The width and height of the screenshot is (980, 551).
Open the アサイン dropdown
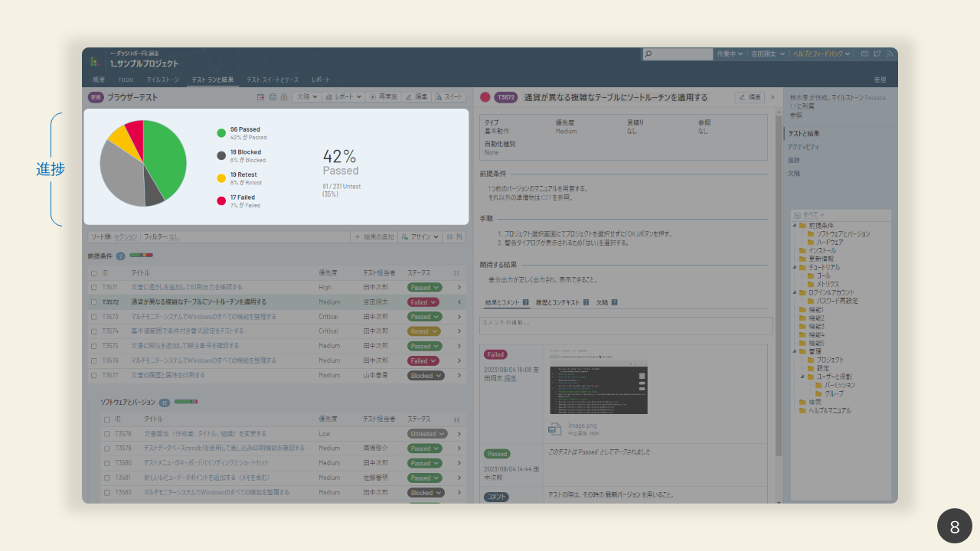(420, 237)
